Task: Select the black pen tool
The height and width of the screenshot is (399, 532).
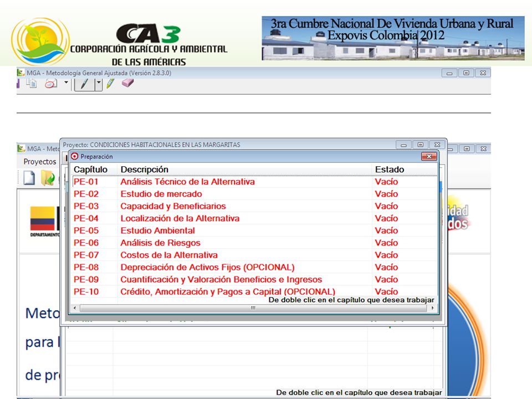Action: [x=84, y=84]
